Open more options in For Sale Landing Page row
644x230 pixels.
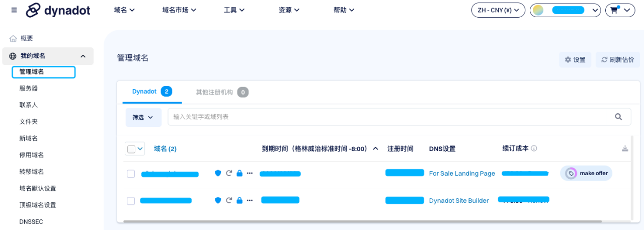tap(250, 173)
